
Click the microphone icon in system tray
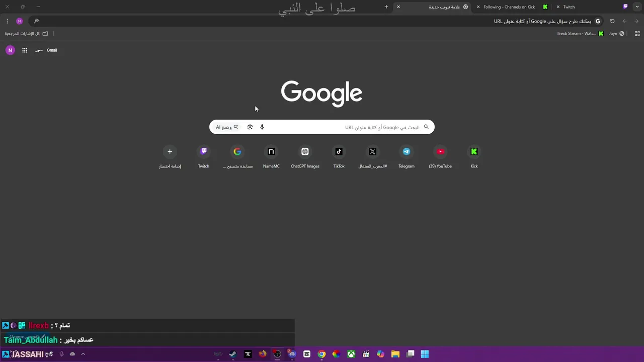click(x=61, y=354)
